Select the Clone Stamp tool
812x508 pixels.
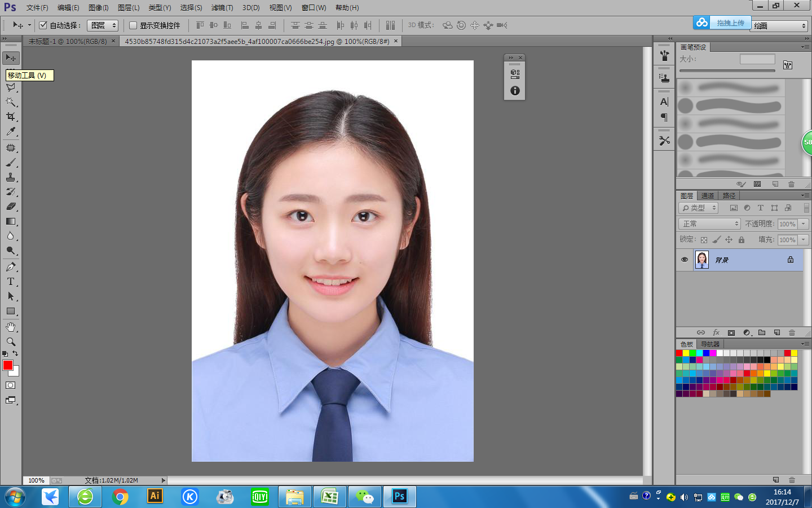click(x=11, y=177)
